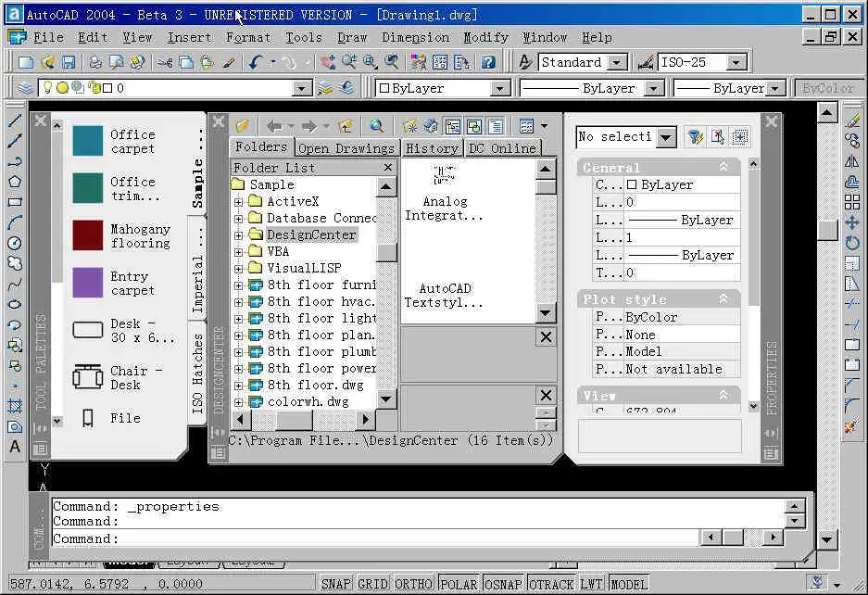Switch to the Open Drawings tab
Viewport: 868px width, 595px height.
[346, 148]
